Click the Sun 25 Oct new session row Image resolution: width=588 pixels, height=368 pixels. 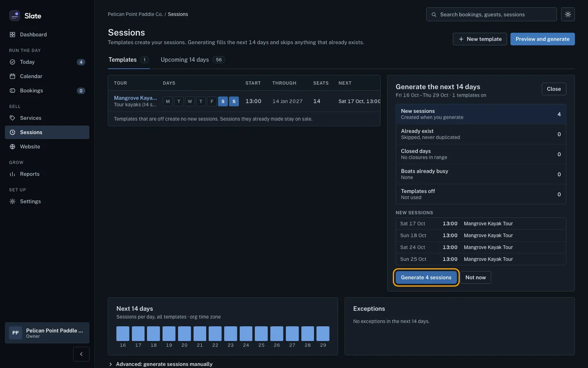(x=481, y=259)
